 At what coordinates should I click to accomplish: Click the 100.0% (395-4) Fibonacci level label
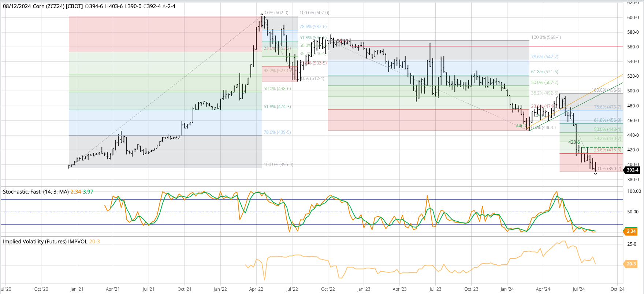pyautogui.click(x=278, y=165)
